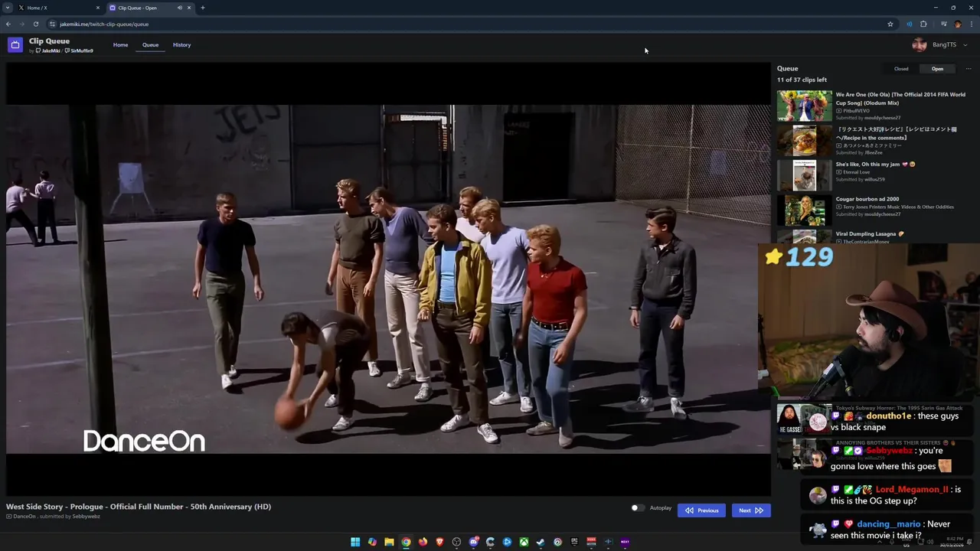The width and height of the screenshot is (980, 551).
Task: Click the Previous clip button
Action: tap(701, 510)
